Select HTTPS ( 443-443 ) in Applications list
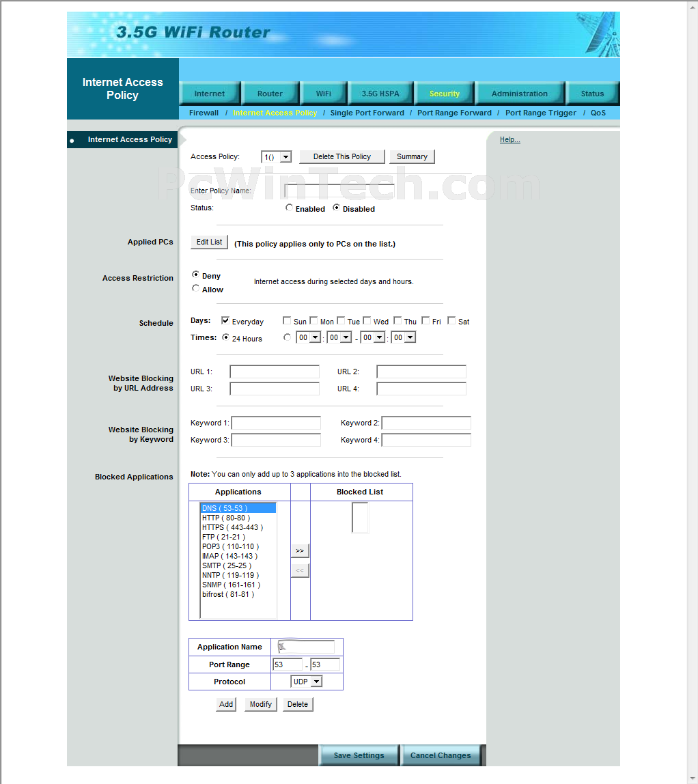698x784 pixels. pos(238,527)
